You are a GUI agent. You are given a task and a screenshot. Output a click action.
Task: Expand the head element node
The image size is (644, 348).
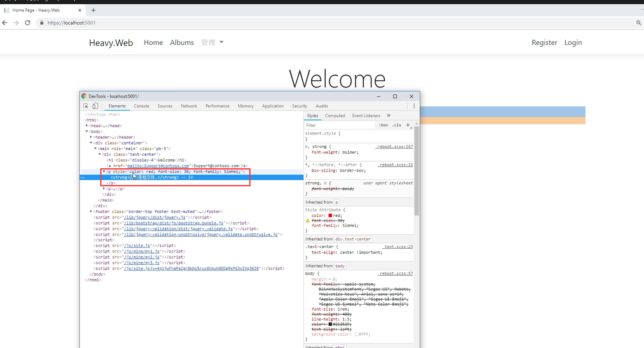(87, 126)
